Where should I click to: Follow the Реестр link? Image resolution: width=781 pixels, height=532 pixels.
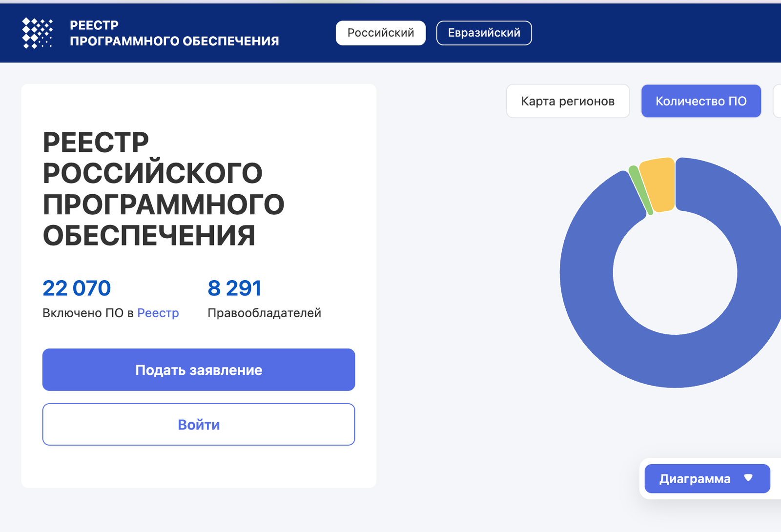coord(158,313)
